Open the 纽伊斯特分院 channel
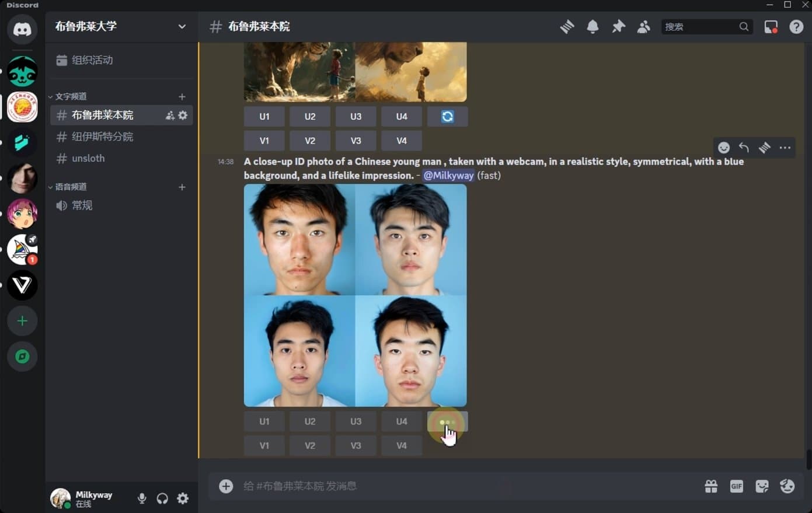 click(x=102, y=136)
